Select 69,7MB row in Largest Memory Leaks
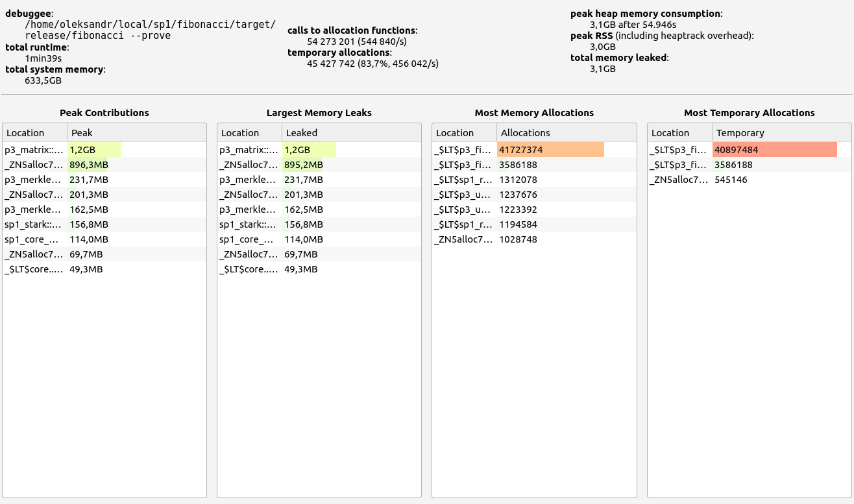 pyautogui.click(x=301, y=254)
